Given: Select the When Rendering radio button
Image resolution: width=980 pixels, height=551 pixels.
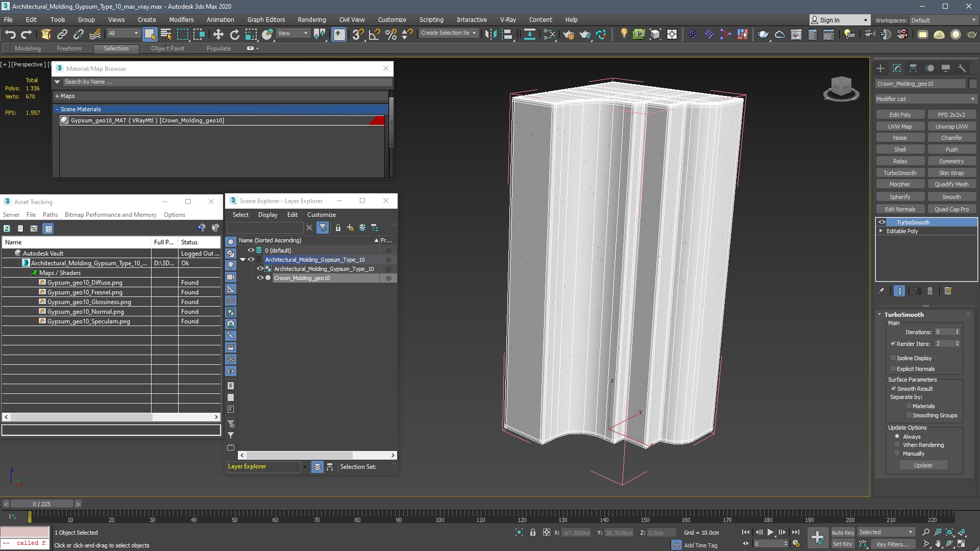Looking at the screenshot, I should click(x=897, y=444).
